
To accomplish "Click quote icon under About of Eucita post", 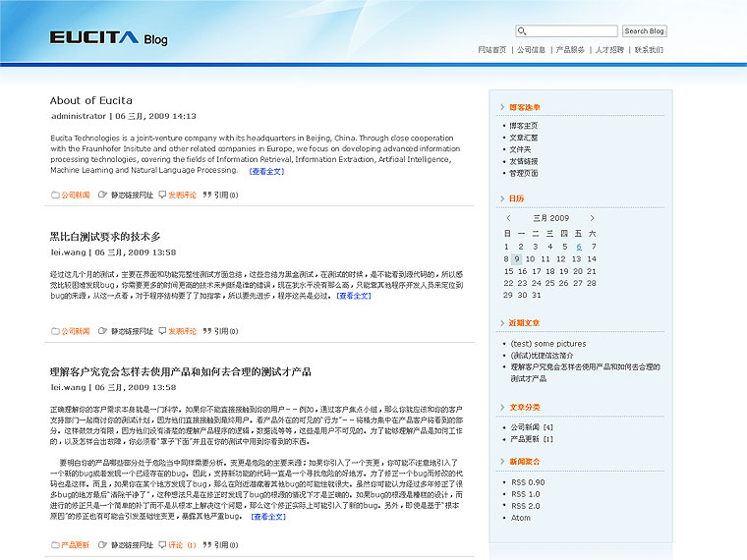I will click(x=206, y=195).
